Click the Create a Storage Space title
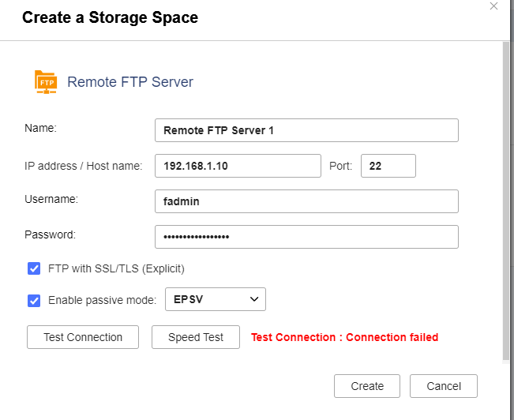Image resolution: width=514 pixels, height=420 pixels. (110, 17)
